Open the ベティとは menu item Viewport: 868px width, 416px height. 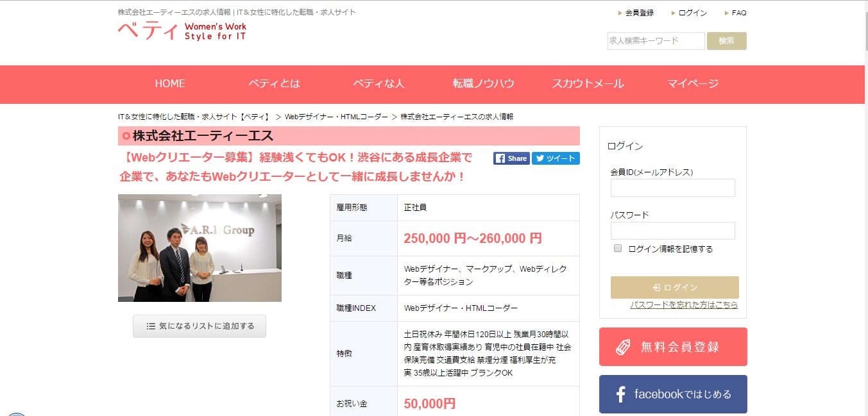(x=274, y=83)
